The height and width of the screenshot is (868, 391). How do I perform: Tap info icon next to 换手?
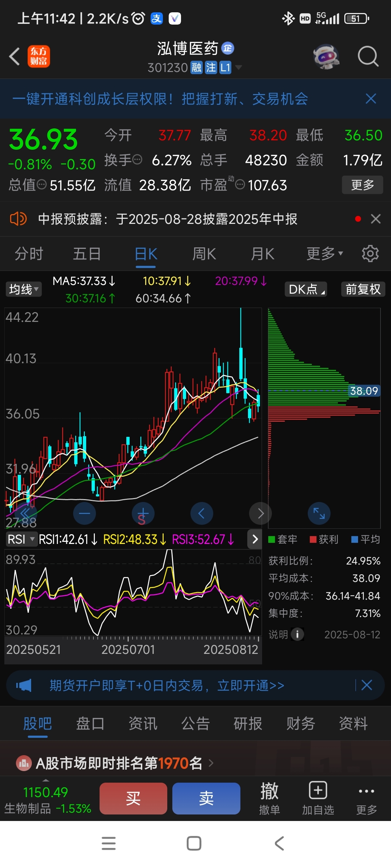[137, 159]
